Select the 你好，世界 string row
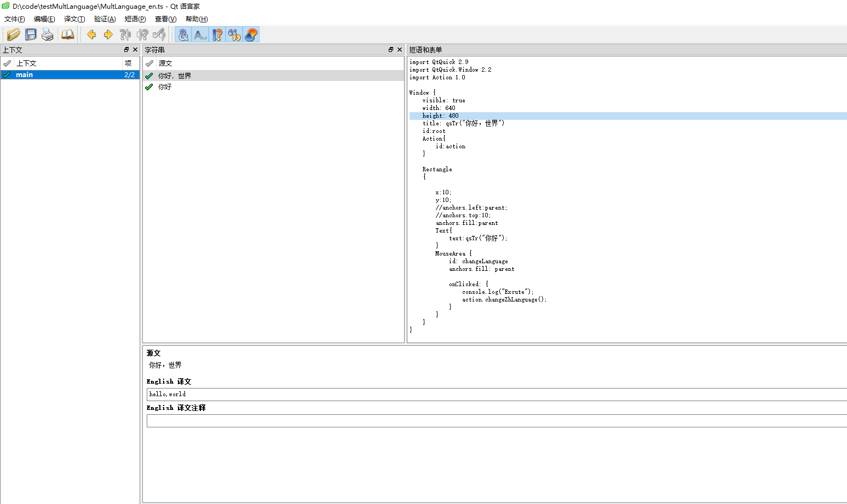Viewport: 847px width, 504px height. tap(273, 76)
